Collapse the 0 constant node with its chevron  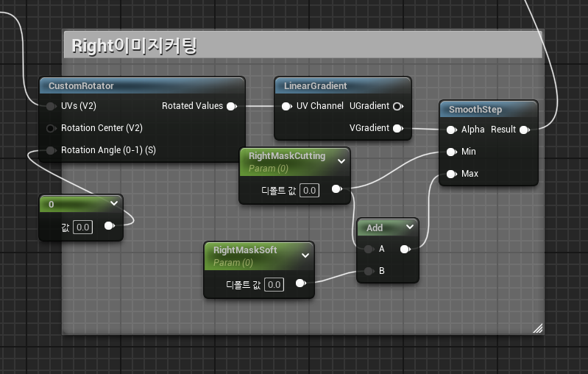point(114,203)
